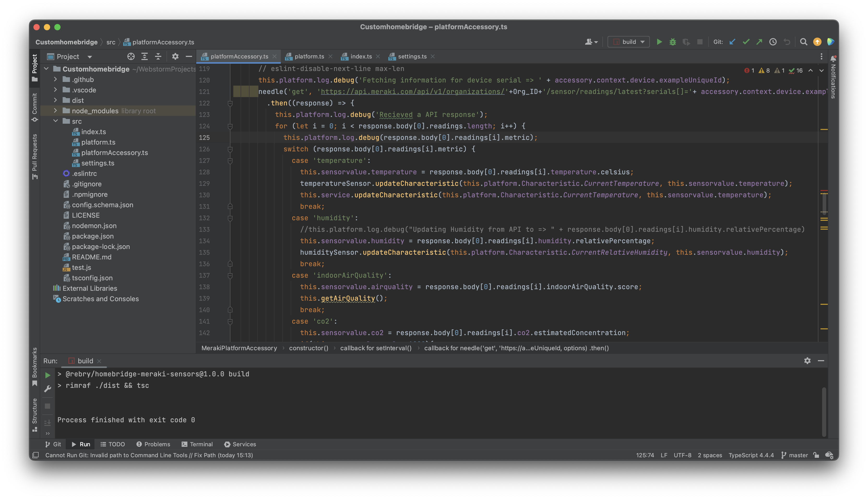Toggle the Commit tool window

click(35, 107)
